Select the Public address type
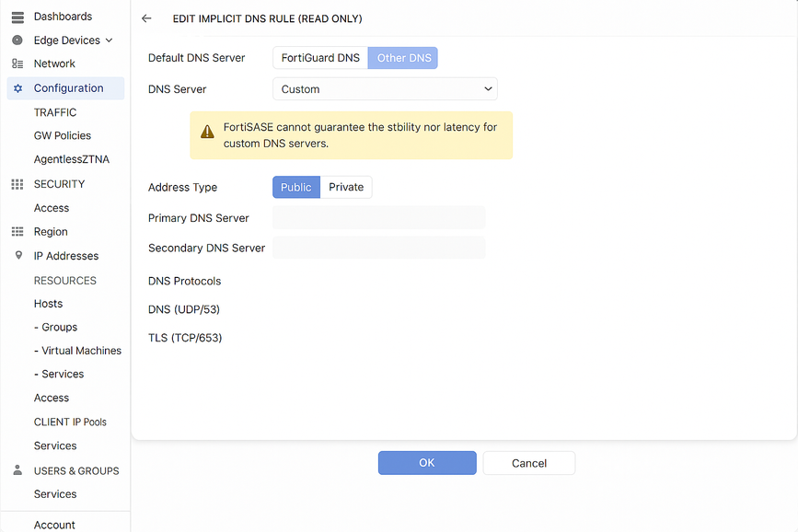Screen dimensions: 798x532 [x=296, y=187]
